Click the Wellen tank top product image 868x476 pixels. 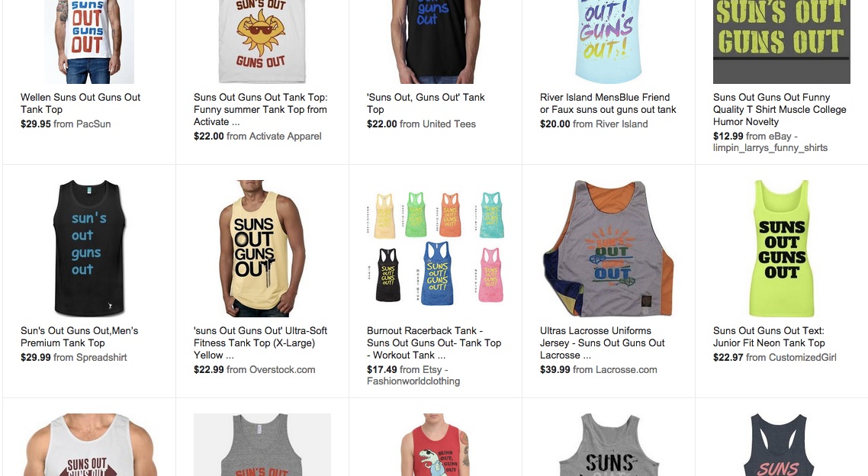(89, 42)
